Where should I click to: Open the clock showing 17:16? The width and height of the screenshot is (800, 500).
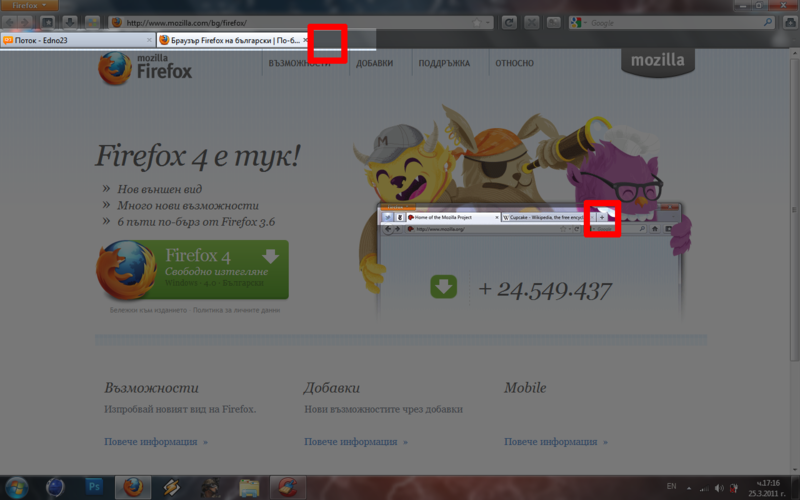(x=766, y=488)
